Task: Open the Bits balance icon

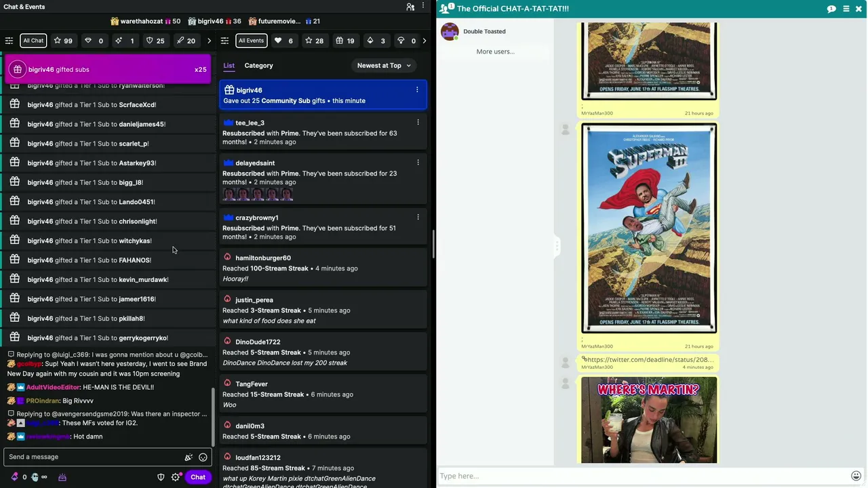Action: tap(15, 477)
